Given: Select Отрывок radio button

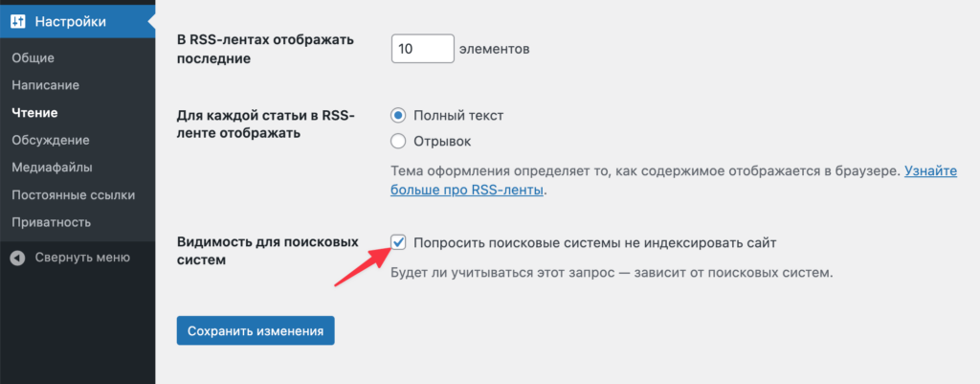Looking at the screenshot, I should pyautogui.click(x=398, y=142).
